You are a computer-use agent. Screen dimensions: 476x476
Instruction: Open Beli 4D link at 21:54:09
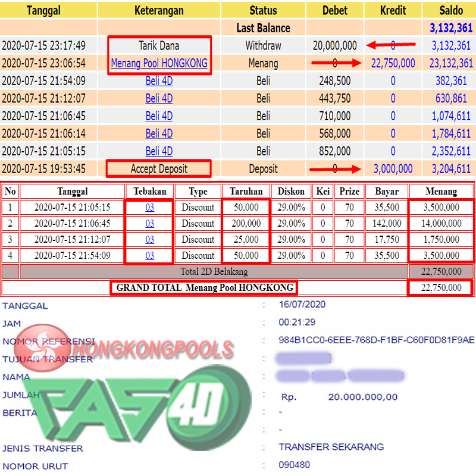(159, 81)
